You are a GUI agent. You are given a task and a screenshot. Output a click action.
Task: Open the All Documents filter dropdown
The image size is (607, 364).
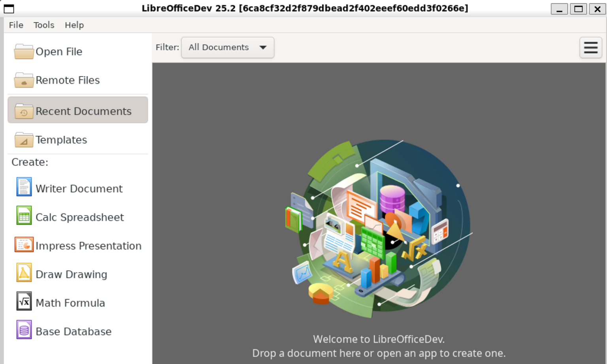tap(227, 47)
